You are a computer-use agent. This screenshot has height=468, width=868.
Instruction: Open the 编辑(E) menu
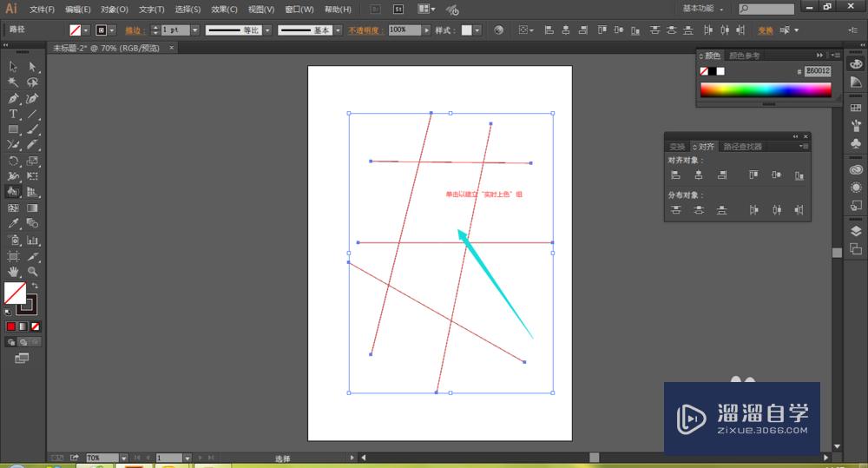click(x=78, y=10)
